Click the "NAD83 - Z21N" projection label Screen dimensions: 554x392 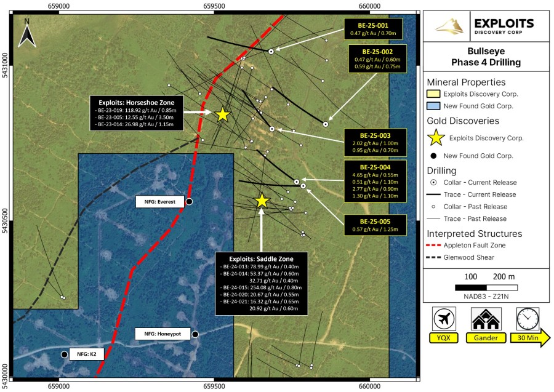click(486, 296)
